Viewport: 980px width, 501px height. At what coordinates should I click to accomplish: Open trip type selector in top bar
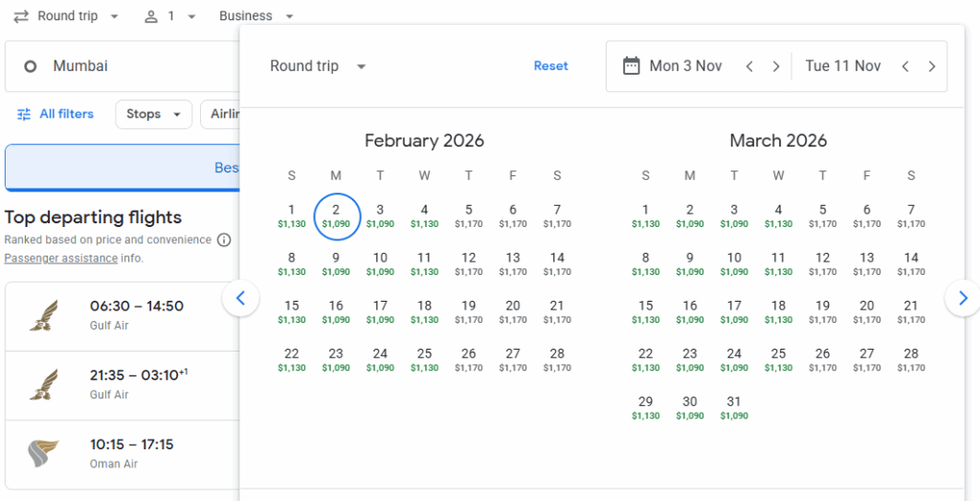click(66, 16)
